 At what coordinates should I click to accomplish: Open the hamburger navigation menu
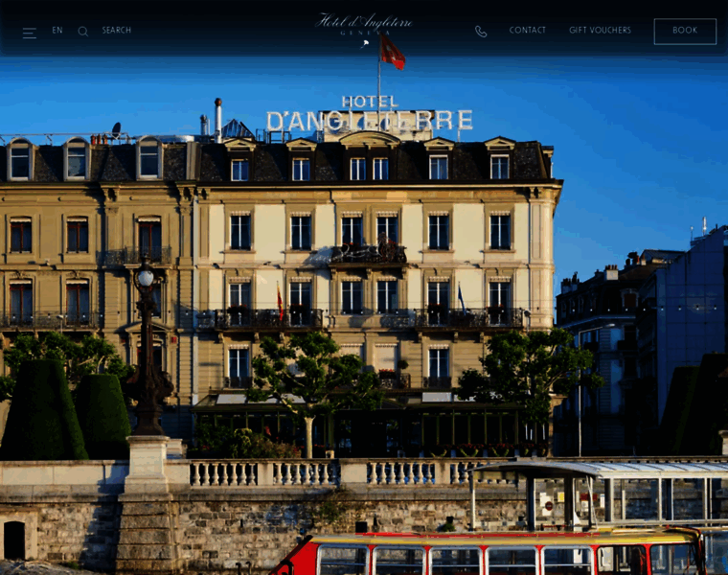pos(30,33)
